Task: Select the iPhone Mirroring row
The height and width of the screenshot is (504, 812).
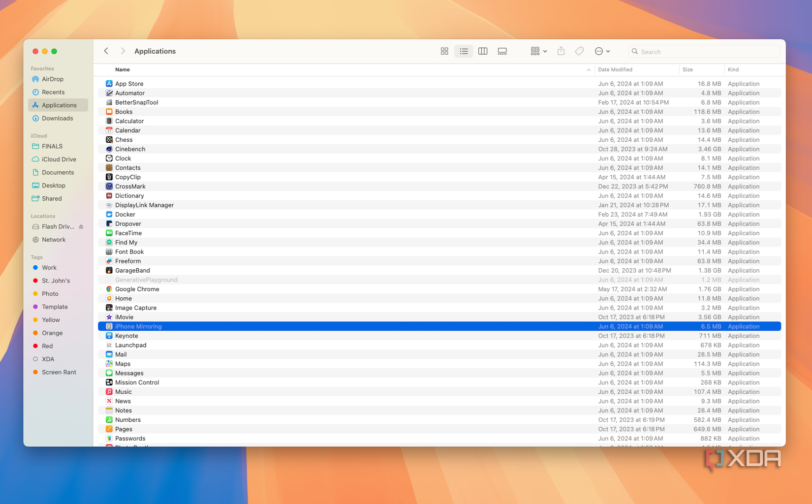Action: point(439,326)
